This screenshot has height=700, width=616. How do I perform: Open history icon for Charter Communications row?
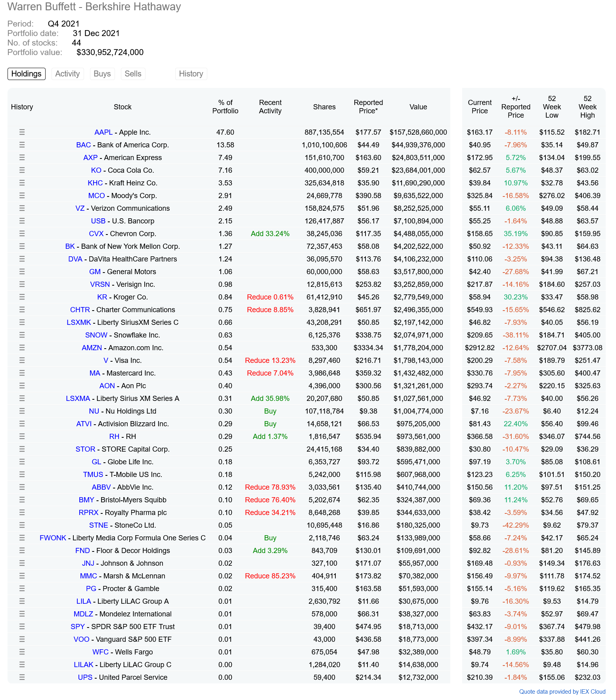pyautogui.click(x=22, y=310)
